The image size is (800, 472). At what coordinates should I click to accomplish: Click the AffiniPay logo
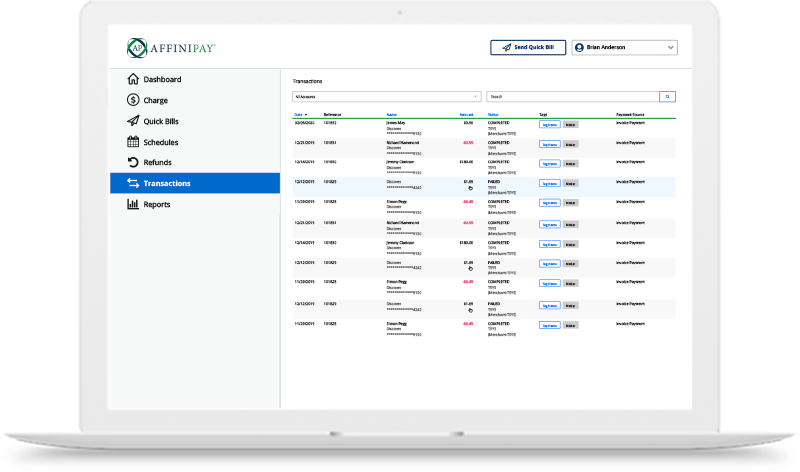(171, 48)
